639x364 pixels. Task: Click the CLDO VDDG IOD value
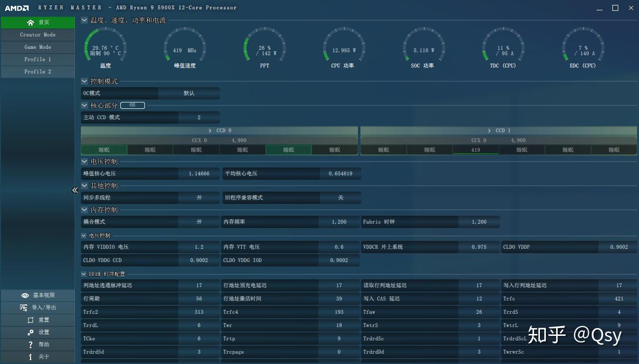pos(339,261)
